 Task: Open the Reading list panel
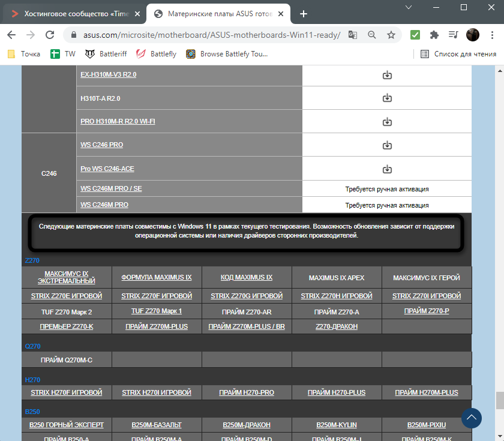pos(458,54)
